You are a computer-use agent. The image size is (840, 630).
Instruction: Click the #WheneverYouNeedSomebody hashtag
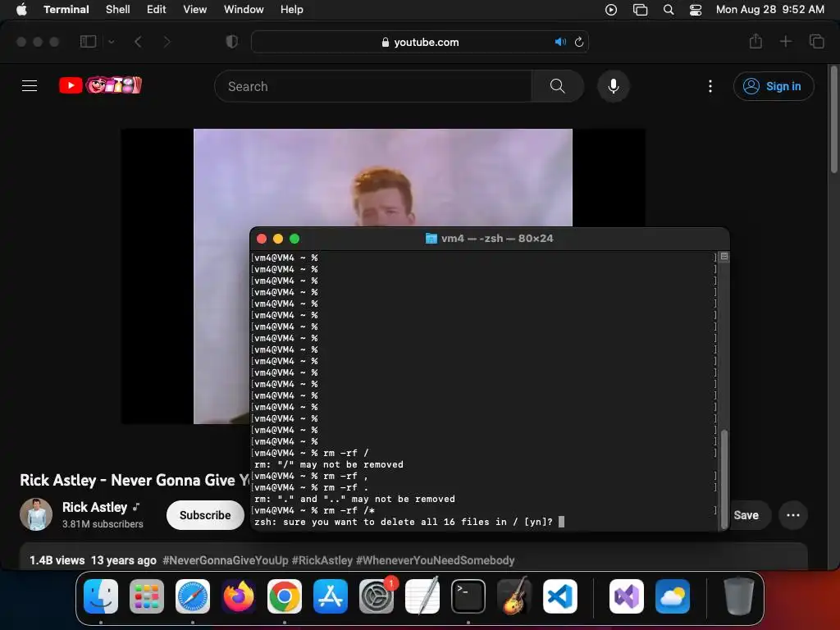tap(435, 560)
